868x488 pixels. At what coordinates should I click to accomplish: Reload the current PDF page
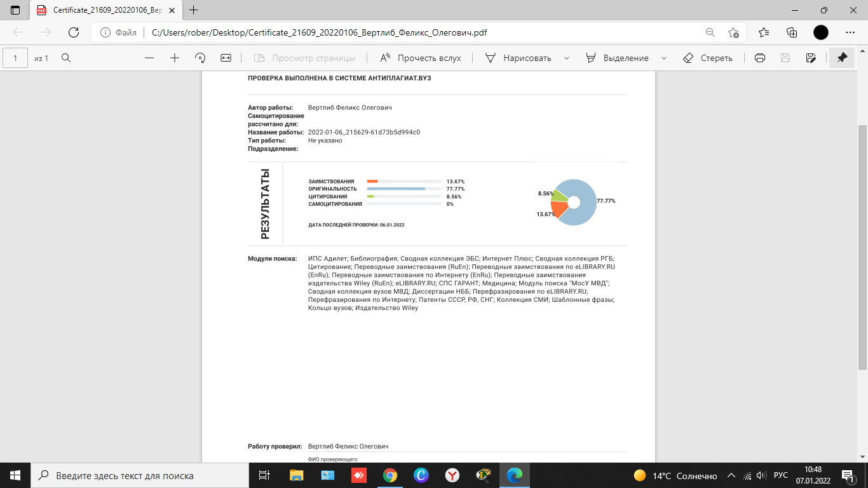pyautogui.click(x=74, y=32)
